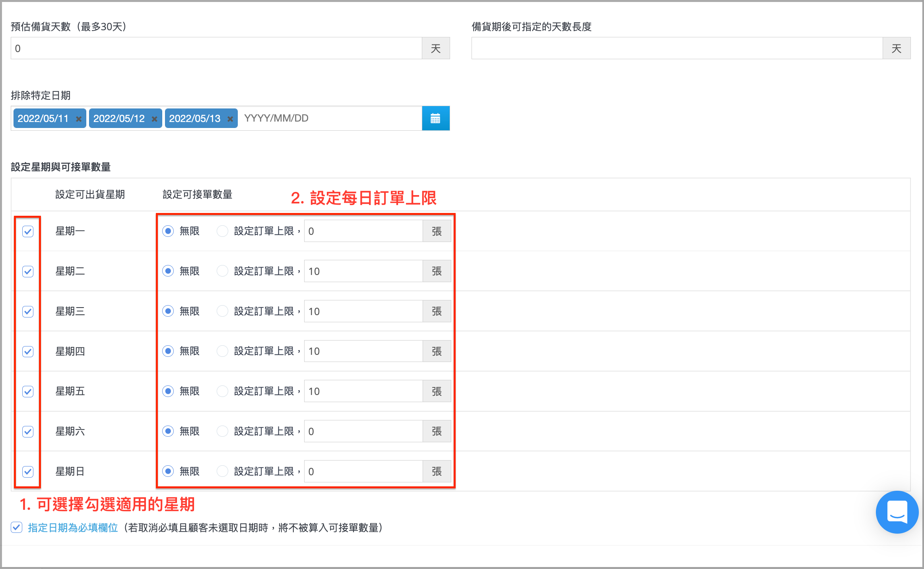Image resolution: width=924 pixels, height=569 pixels.
Task: Select 無限 radio for 星期五
Action: (x=168, y=391)
